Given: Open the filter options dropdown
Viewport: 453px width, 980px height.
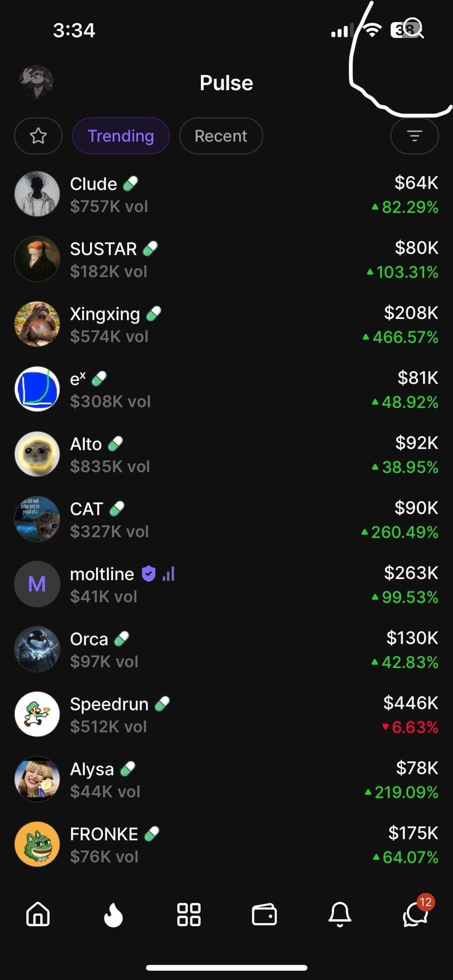Looking at the screenshot, I should (414, 136).
